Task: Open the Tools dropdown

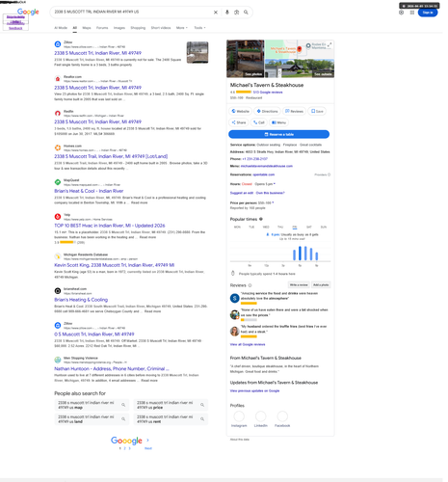Action: 199,28
